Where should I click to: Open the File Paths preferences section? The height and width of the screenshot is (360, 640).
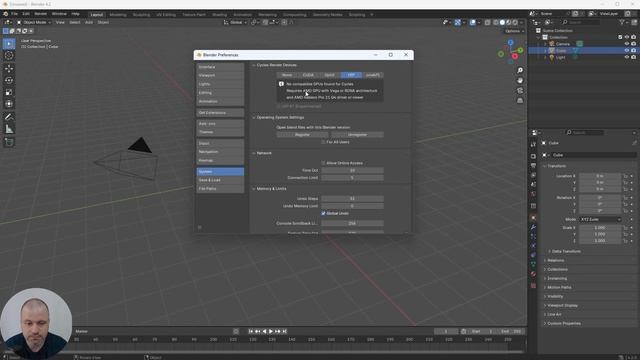pos(220,189)
